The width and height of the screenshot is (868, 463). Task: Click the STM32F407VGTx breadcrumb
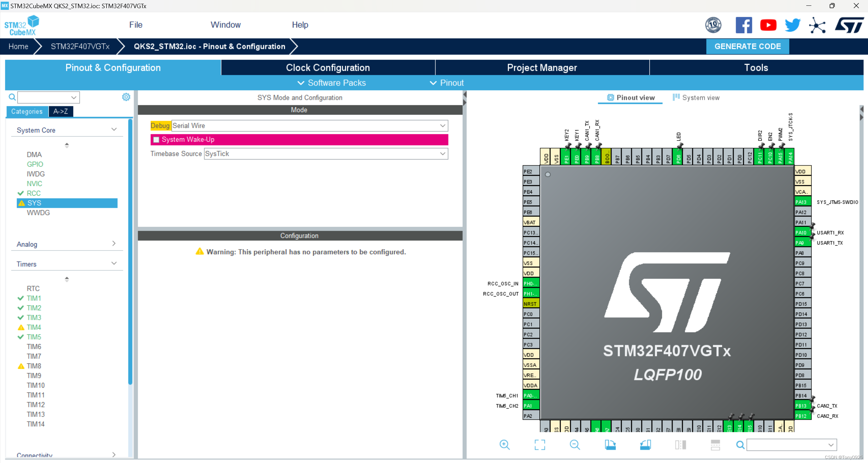click(x=80, y=47)
